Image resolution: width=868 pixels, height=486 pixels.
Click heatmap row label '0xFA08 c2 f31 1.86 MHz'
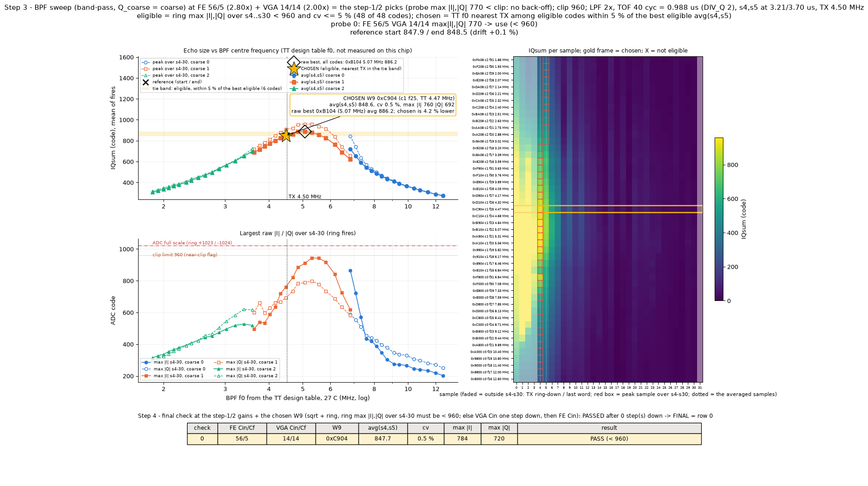pos(490,60)
